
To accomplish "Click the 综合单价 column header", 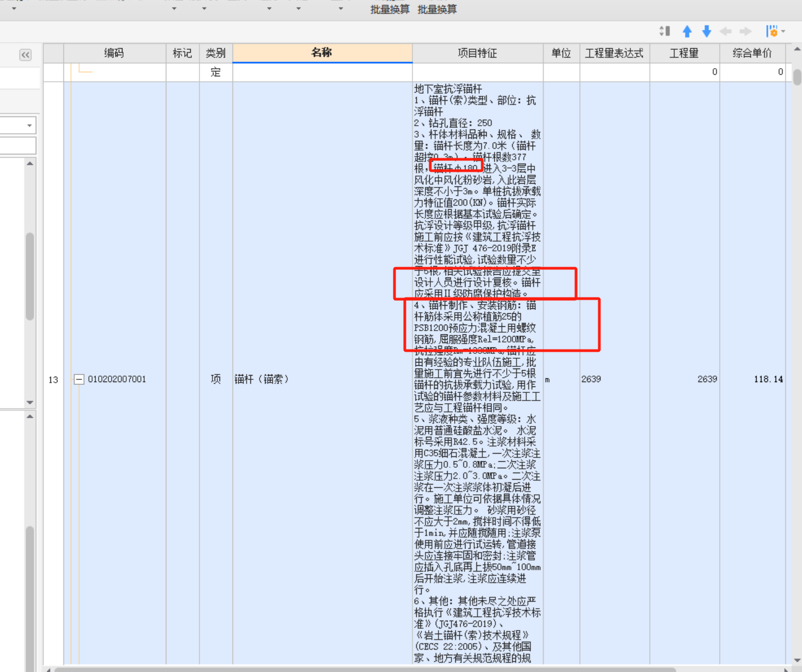I will pos(752,53).
